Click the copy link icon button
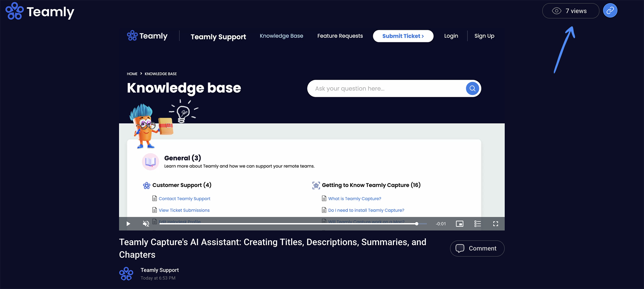The height and width of the screenshot is (289, 644). [610, 11]
